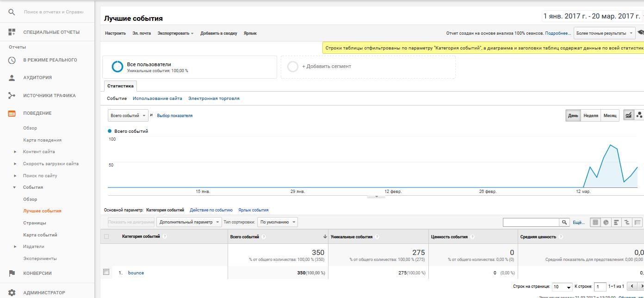Viewport: 644px width, 298px height.
Task: Click help icon next to Уникальные события
Action: pos(377,236)
